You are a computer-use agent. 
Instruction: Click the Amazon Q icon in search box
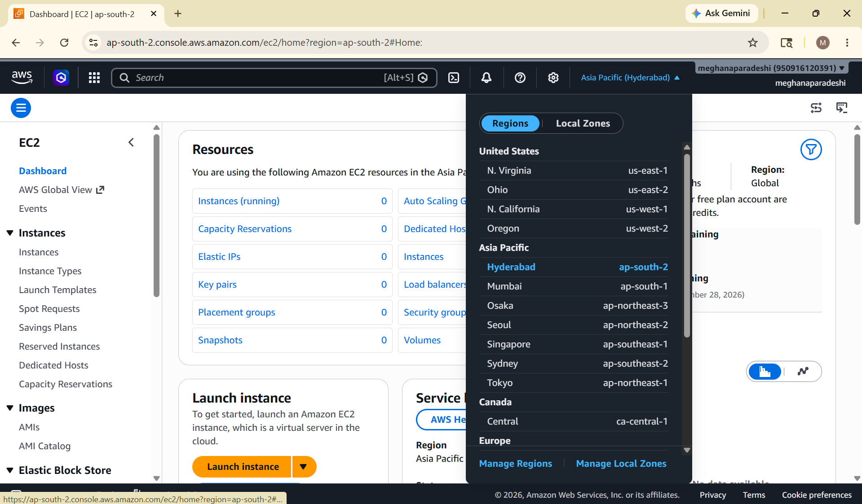pos(423,78)
